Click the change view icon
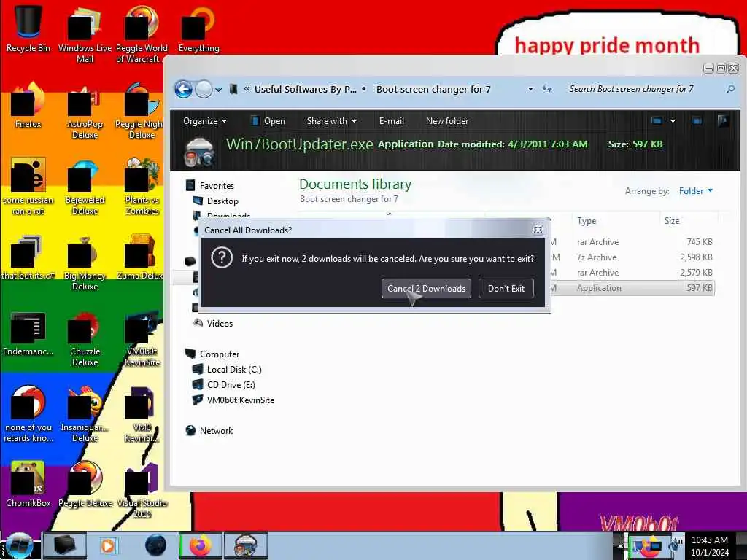The image size is (747, 560). click(x=657, y=121)
